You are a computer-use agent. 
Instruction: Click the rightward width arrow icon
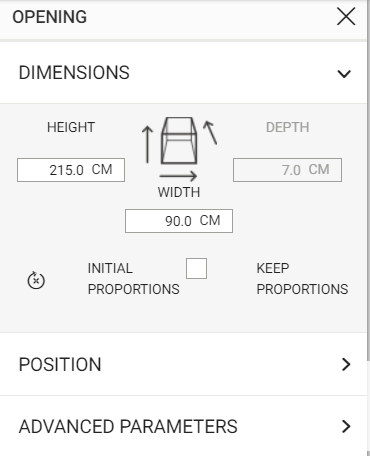click(178, 176)
